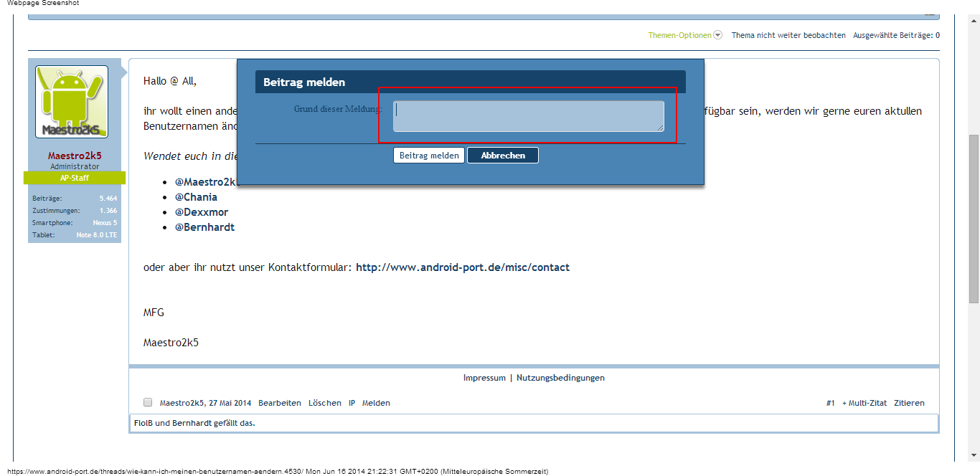Click 'Thema nicht weiter beobachten' link
Viewport: 980px width, 476px height.
788,35
